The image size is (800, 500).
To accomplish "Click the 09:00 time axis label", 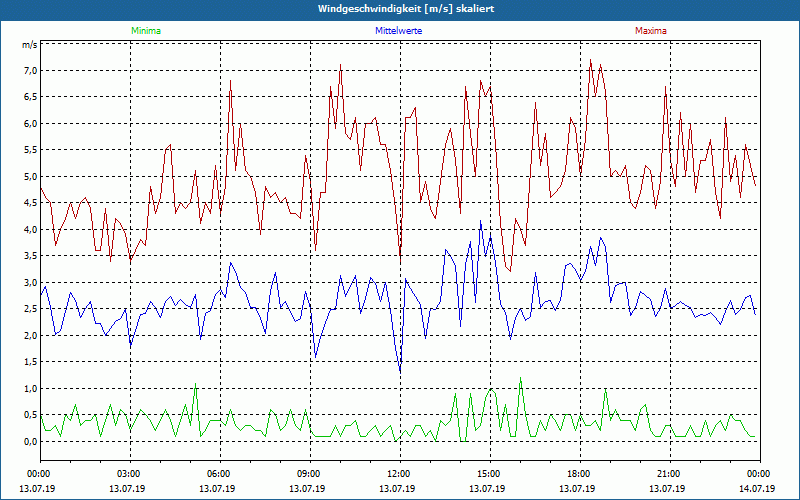I will point(310,474).
